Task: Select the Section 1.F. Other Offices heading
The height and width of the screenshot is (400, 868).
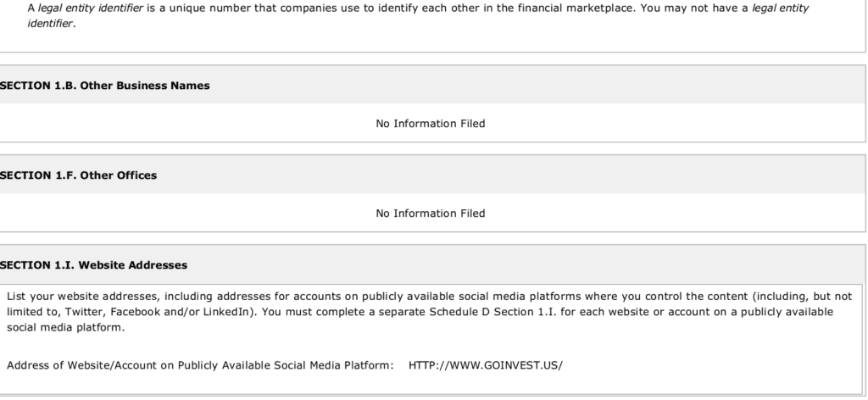Action: pyautogui.click(x=78, y=175)
